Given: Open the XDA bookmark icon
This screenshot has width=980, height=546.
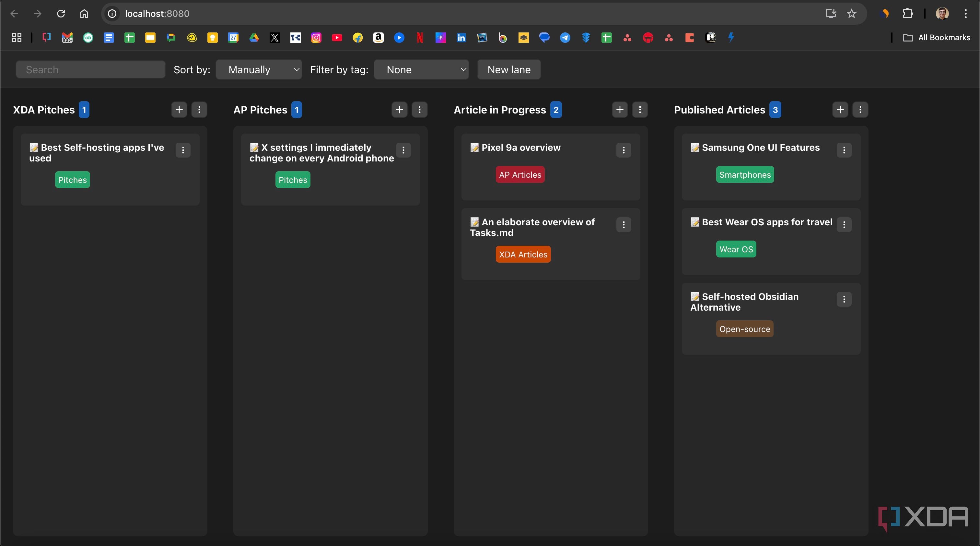Looking at the screenshot, I should click(x=46, y=37).
